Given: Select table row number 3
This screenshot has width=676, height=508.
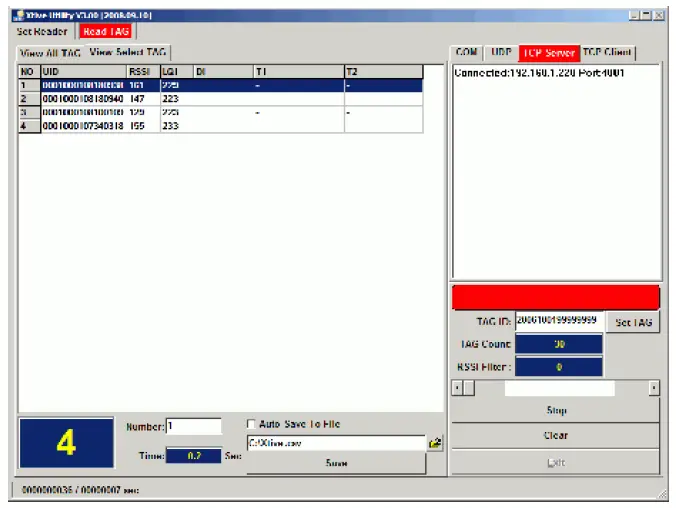Looking at the screenshot, I should point(221,113).
